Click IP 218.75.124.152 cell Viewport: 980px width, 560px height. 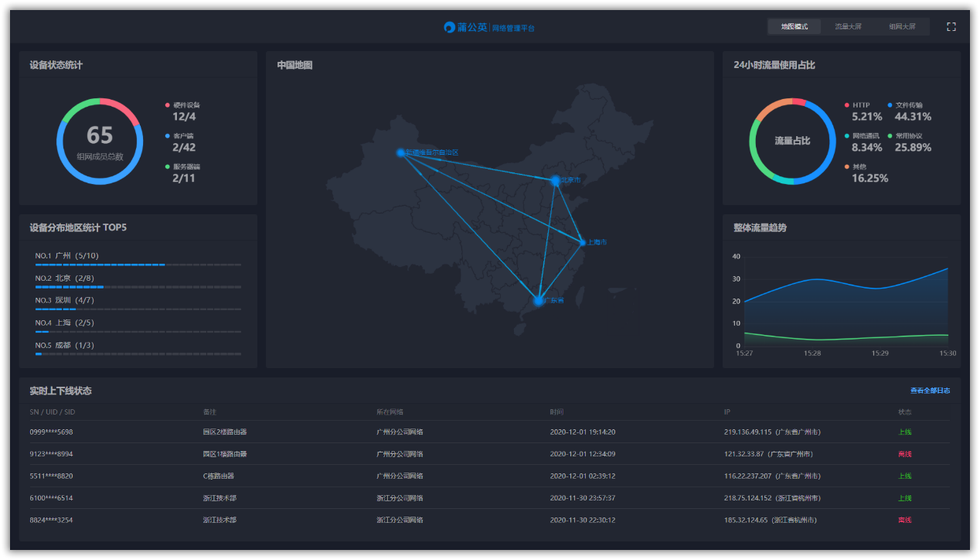coord(772,498)
